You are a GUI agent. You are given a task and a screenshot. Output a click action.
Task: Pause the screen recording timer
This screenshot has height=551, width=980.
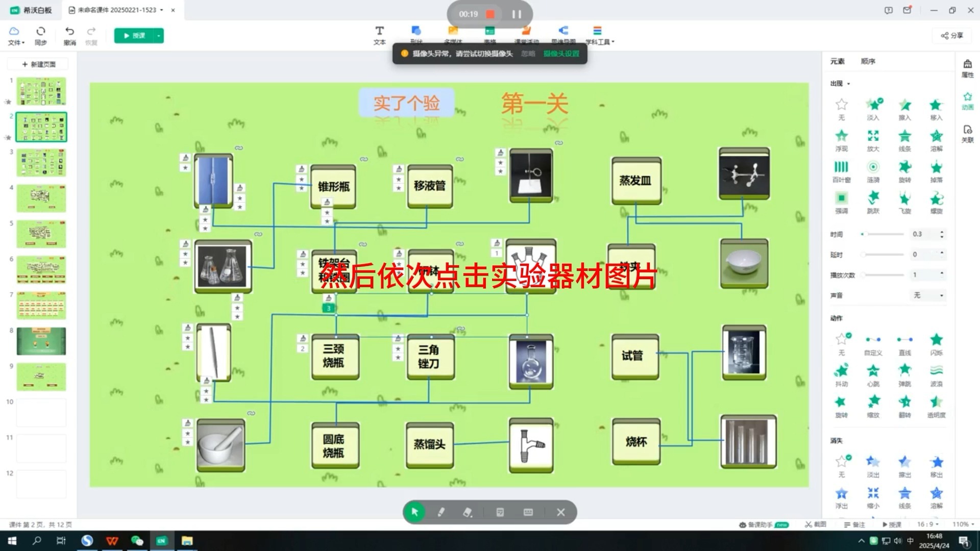pos(517,14)
